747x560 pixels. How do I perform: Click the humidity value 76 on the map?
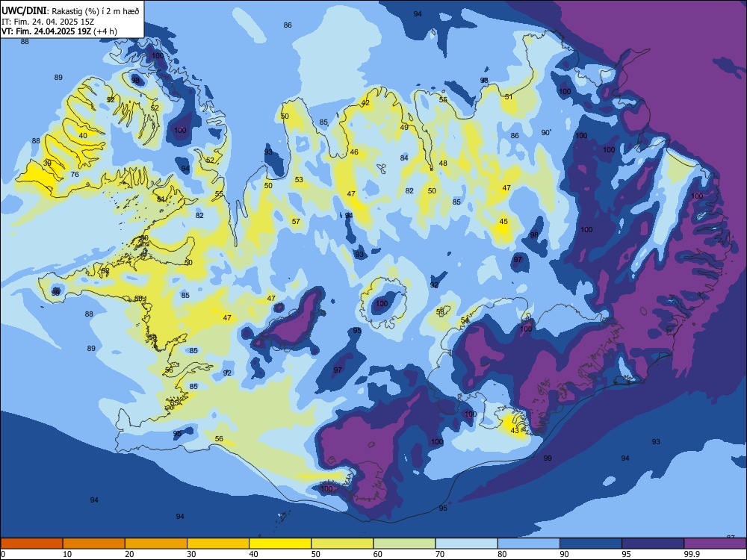pos(75,174)
